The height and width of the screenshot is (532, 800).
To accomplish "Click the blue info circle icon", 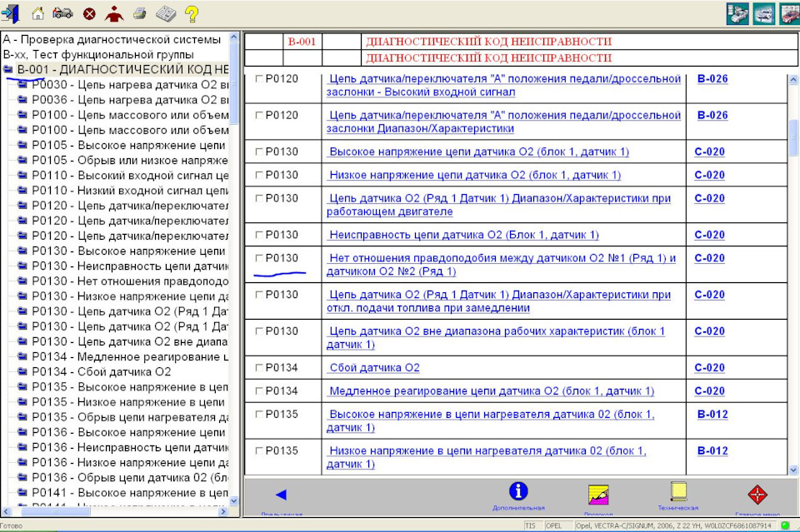I will [x=518, y=491].
